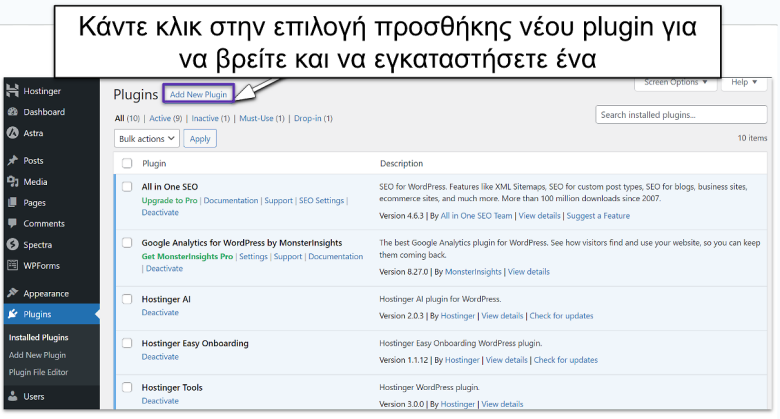Screen dimensions: 780x419
Task: Open the Comments bubble icon
Action: click(12, 223)
